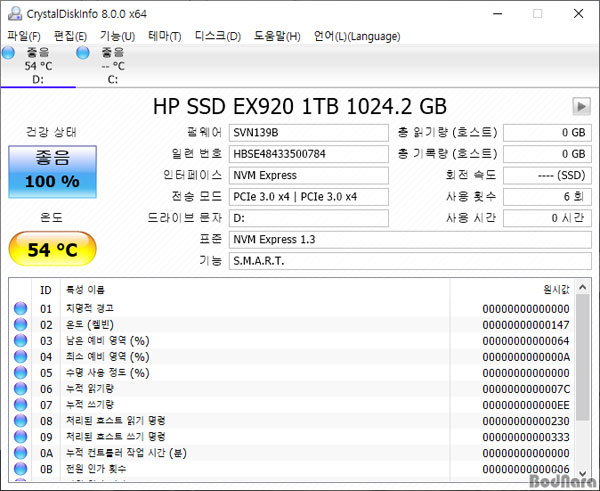Select row 처리된 호스트 읽기 명령
Screen dimensions: 600x491
[x=292, y=421]
